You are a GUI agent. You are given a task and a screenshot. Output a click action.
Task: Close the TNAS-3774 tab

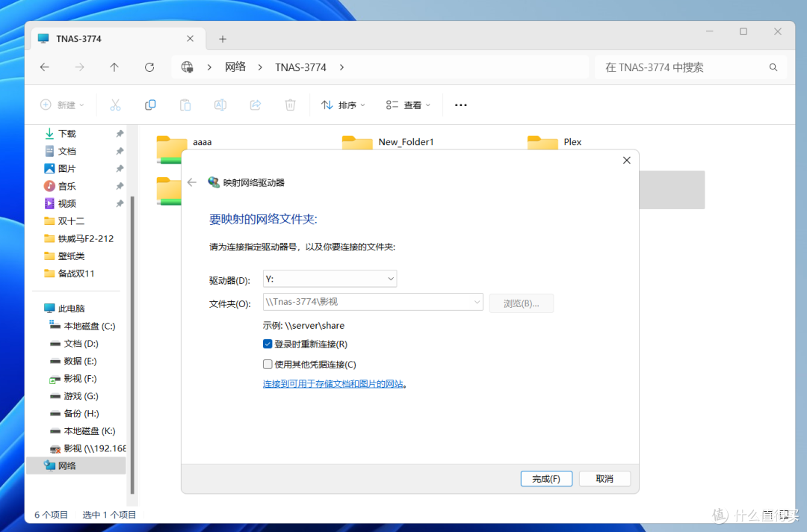(x=190, y=39)
